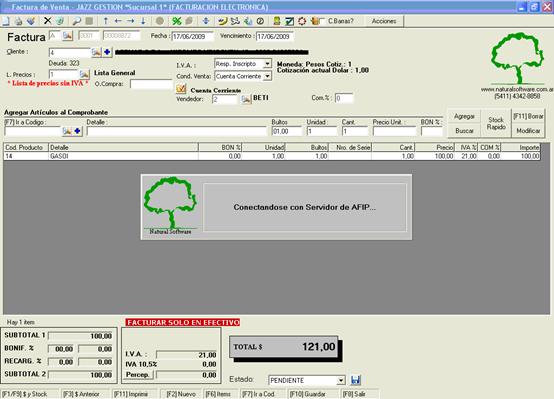This screenshot has width=554, height=399.
Task: Open the vendedor lookup icon beside BETI
Action: [246, 99]
